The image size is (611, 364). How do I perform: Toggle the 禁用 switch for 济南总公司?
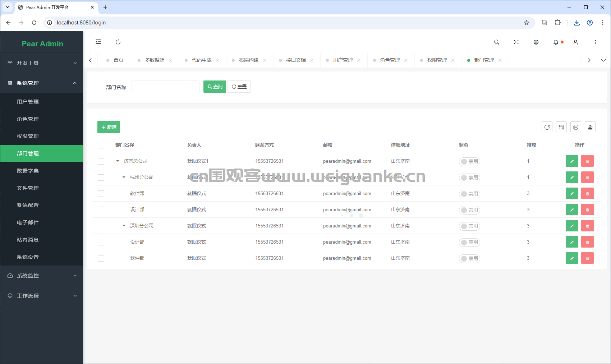tap(469, 161)
